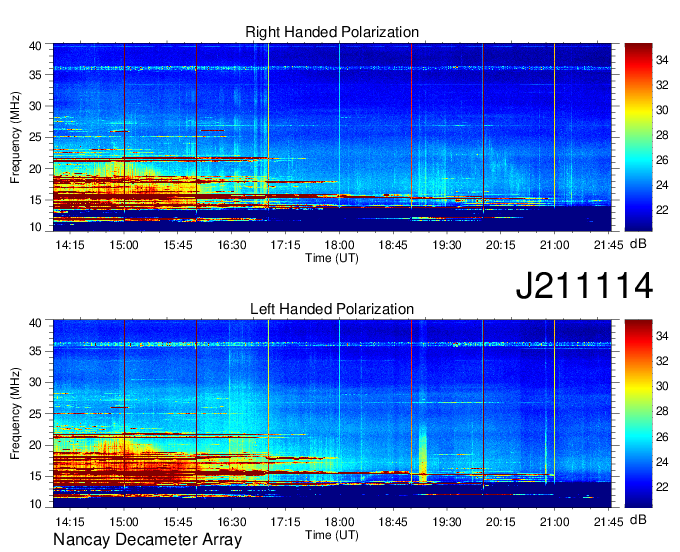The image size is (680, 552).
Task: Click 20:15 tick on Right Handed time axis
Action: tap(500, 245)
